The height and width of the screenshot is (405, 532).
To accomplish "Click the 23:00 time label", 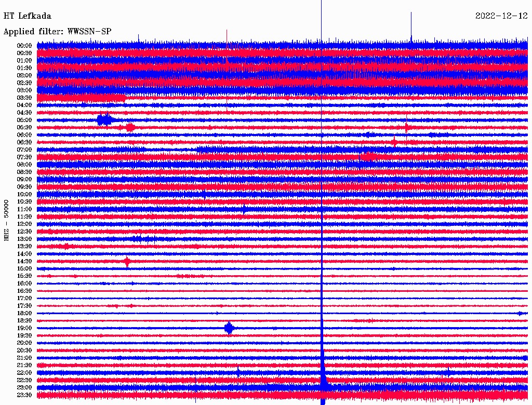I will (x=24, y=388).
